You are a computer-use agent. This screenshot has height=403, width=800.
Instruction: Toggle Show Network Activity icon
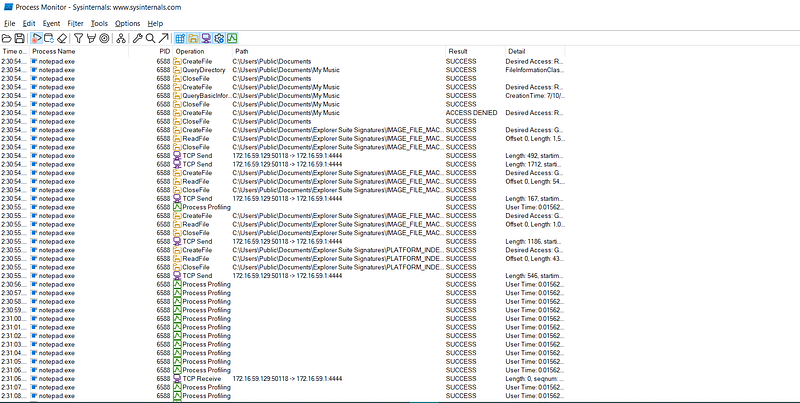[x=206, y=38]
